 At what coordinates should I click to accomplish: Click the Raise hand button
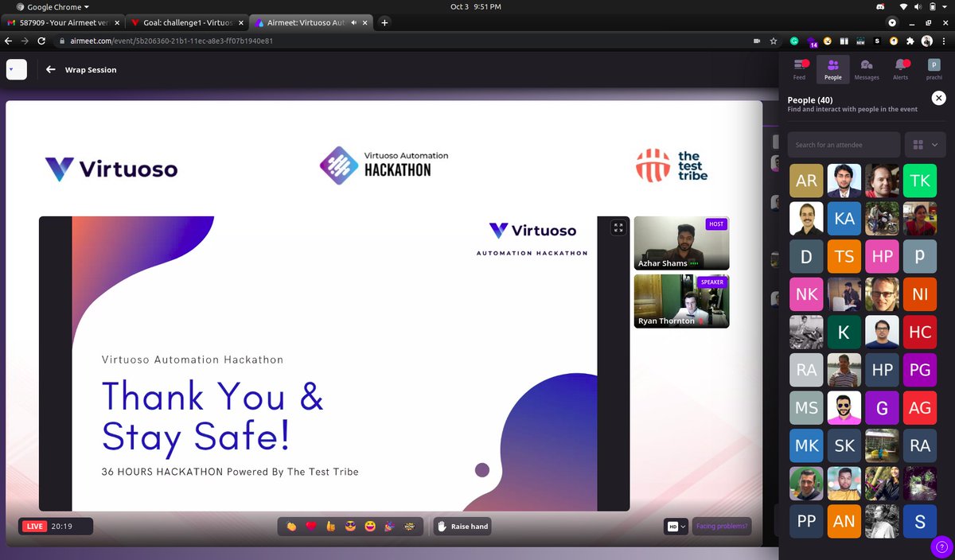point(462,527)
